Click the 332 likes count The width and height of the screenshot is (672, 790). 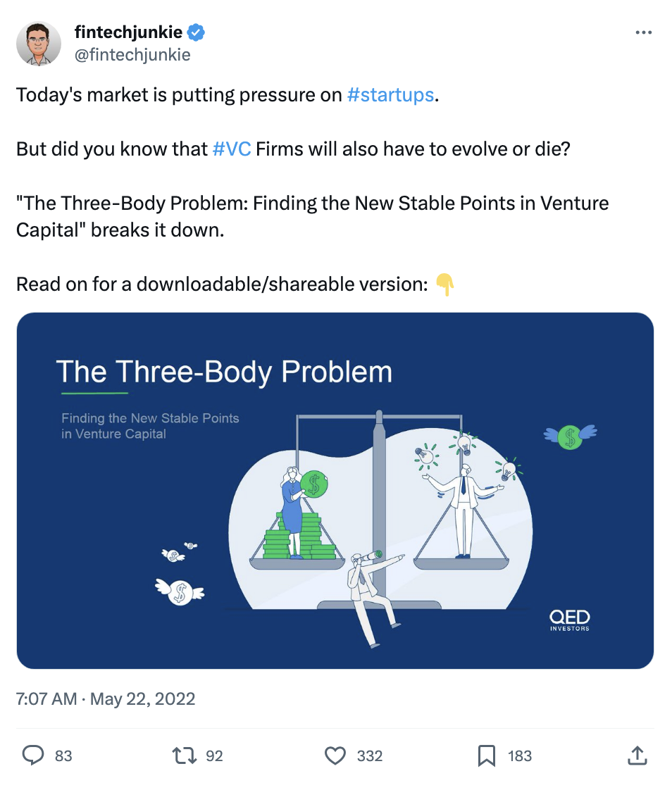(369, 756)
